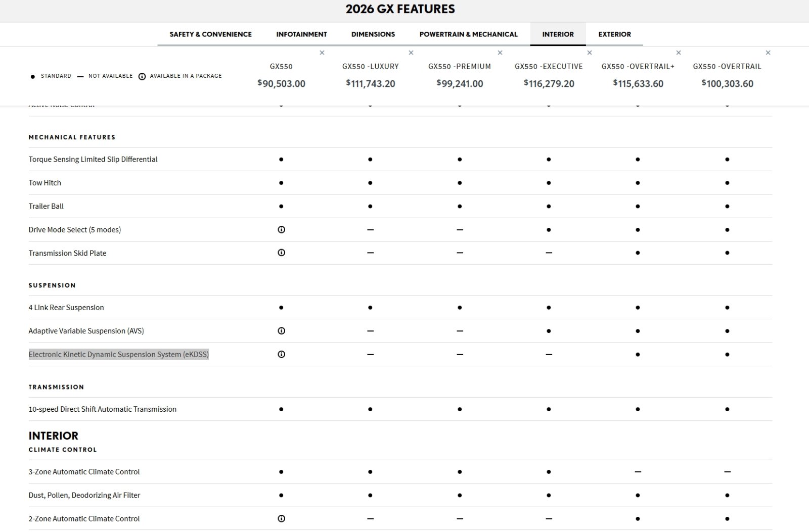Remove the GX550 -LUXURY trim column
The height and width of the screenshot is (532, 809).
point(411,53)
